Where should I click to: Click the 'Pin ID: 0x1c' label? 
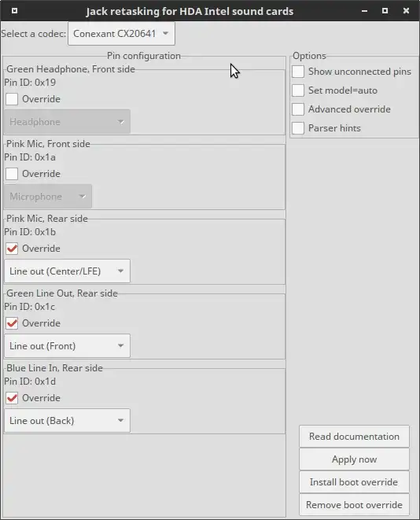pyautogui.click(x=30, y=307)
